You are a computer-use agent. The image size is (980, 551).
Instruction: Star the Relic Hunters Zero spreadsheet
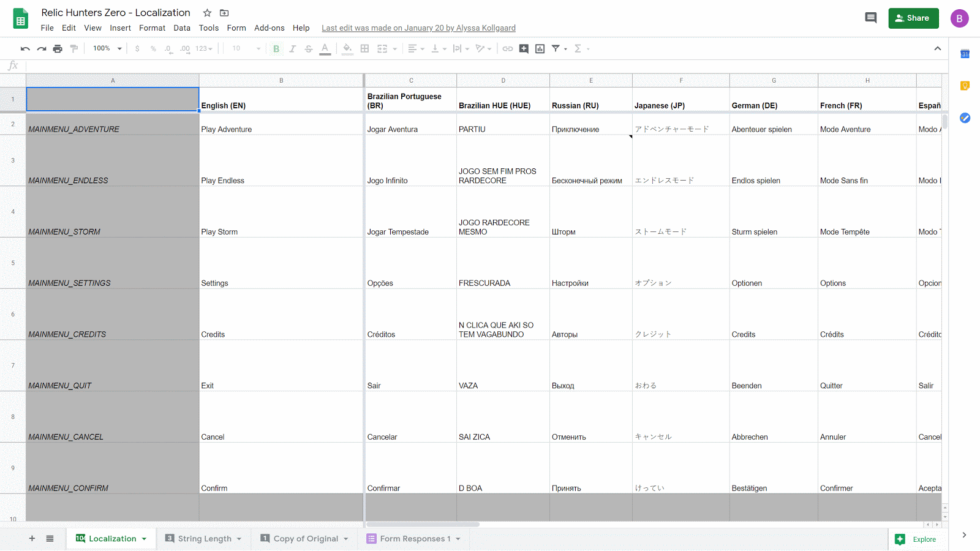[x=206, y=12]
